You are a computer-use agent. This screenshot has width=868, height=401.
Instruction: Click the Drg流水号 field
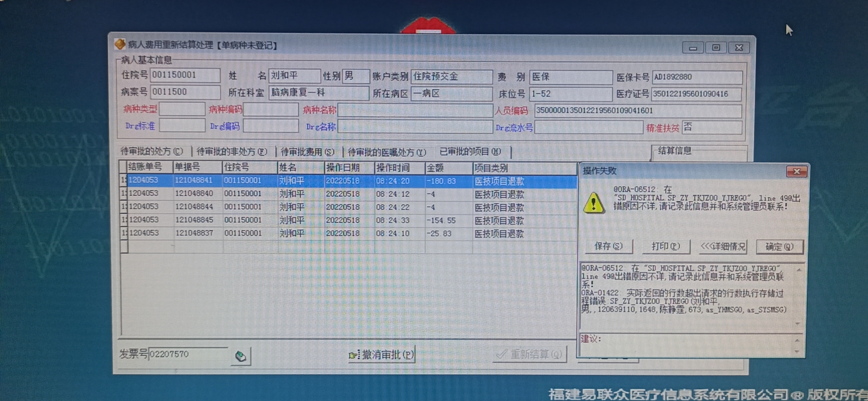tap(589, 128)
